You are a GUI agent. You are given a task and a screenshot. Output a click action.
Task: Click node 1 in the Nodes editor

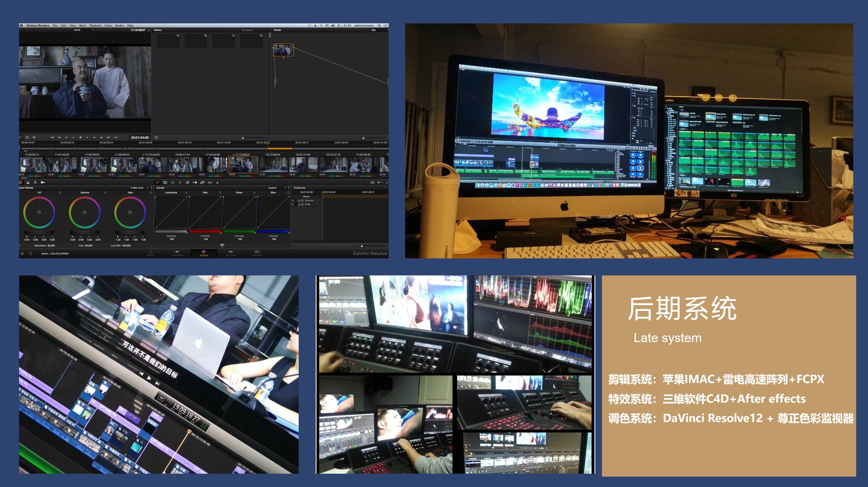pos(283,50)
